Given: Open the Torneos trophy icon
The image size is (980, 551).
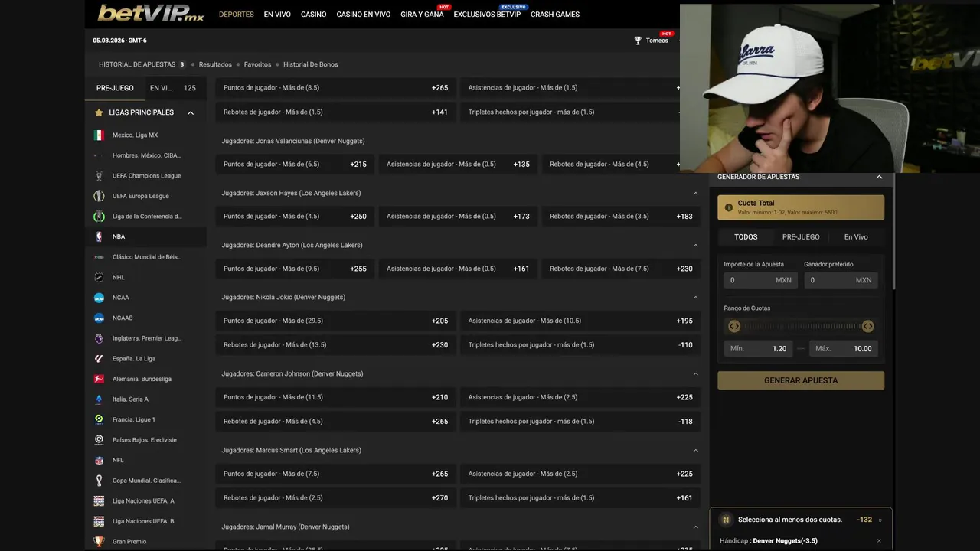Looking at the screenshot, I should click(638, 41).
